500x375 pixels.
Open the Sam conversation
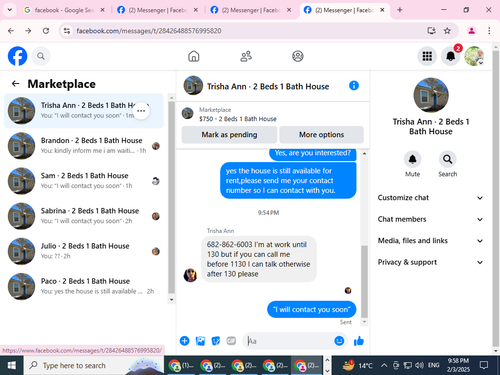click(x=84, y=181)
